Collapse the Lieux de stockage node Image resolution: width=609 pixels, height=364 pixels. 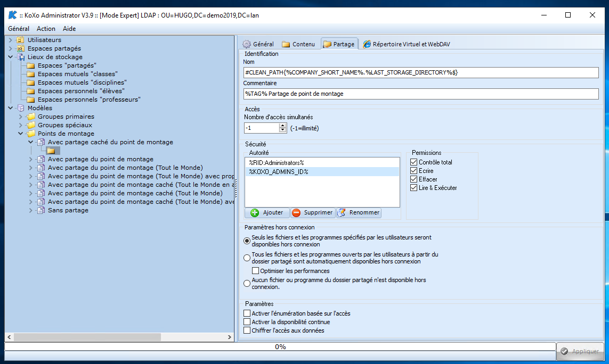tap(11, 56)
